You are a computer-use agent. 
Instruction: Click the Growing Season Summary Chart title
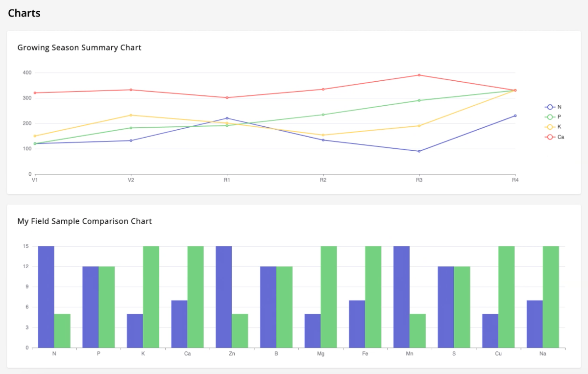click(x=79, y=47)
